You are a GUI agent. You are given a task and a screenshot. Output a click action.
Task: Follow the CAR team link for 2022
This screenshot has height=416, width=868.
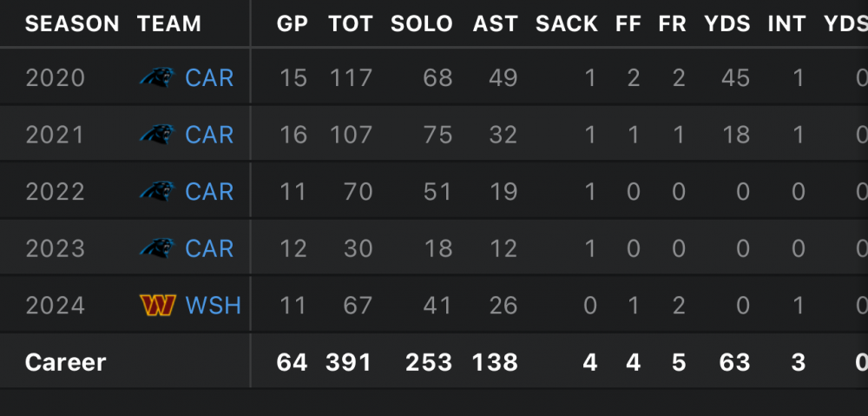pos(209,191)
